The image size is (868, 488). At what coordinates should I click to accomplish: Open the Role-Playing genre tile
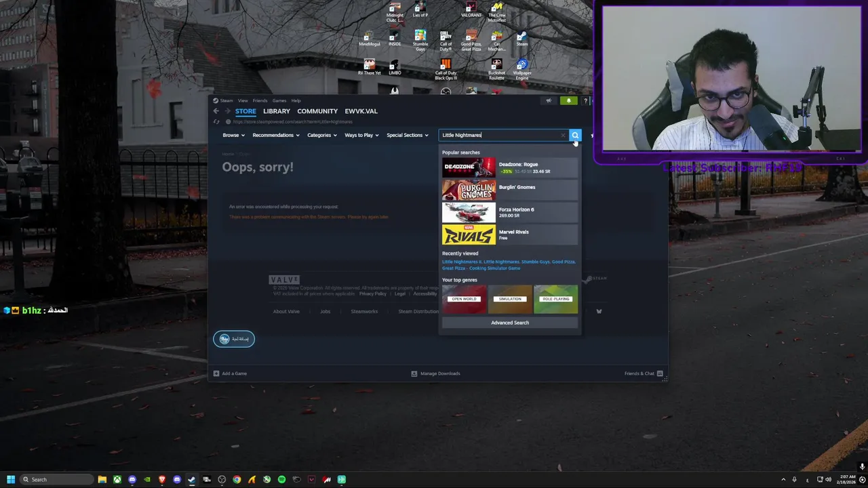click(556, 299)
